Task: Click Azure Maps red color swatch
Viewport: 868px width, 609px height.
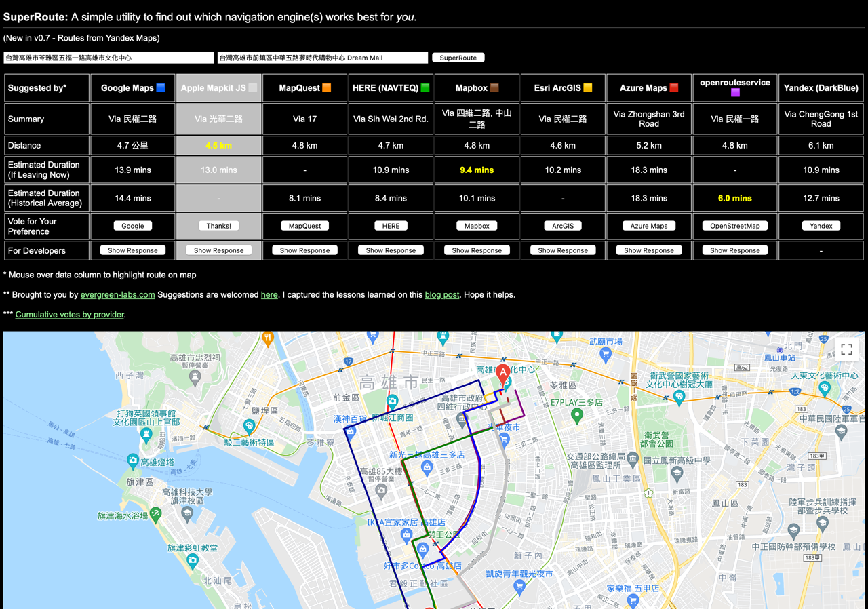Action: click(x=674, y=87)
